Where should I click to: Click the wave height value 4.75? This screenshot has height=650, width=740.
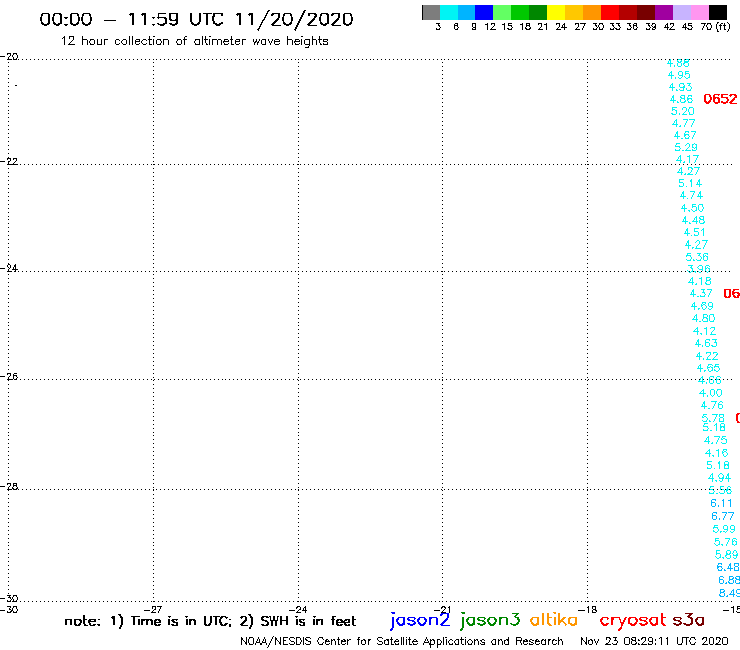pos(716,440)
